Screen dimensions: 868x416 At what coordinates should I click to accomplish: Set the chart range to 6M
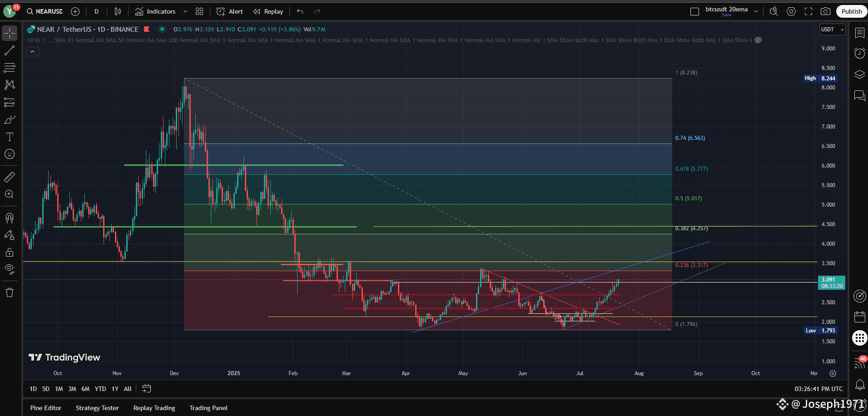click(x=85, y=389)
